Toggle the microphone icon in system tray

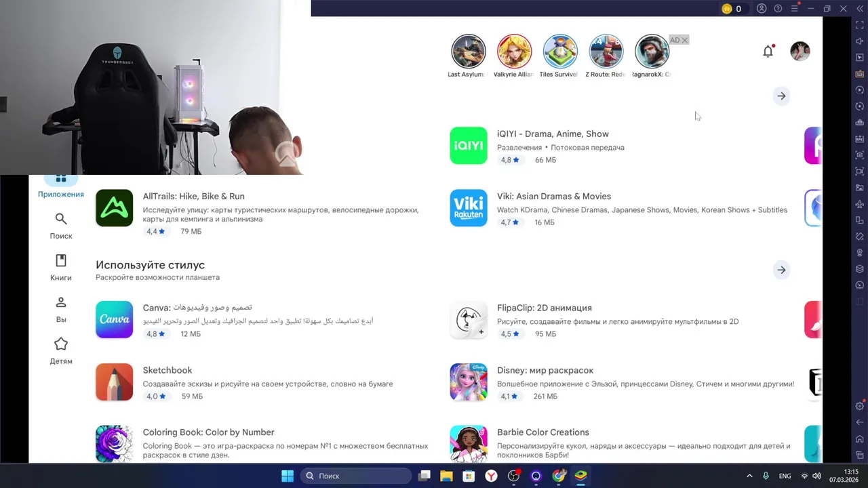coord(766,476)
